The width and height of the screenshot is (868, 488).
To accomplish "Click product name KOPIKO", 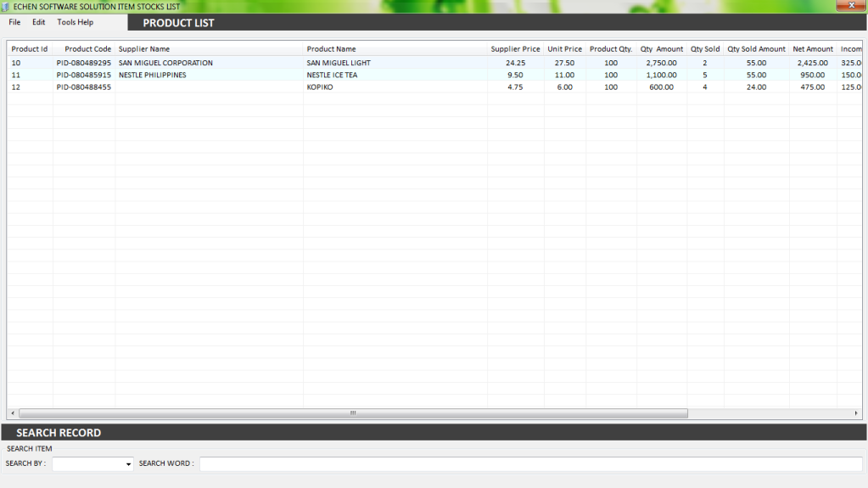I will point(320,87).
